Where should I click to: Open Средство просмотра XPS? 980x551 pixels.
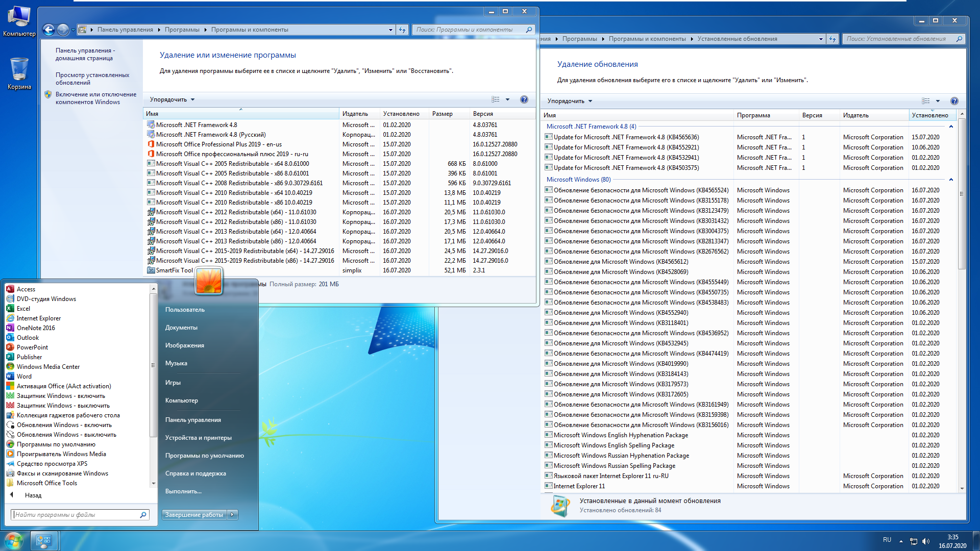(x=52, y=464)
